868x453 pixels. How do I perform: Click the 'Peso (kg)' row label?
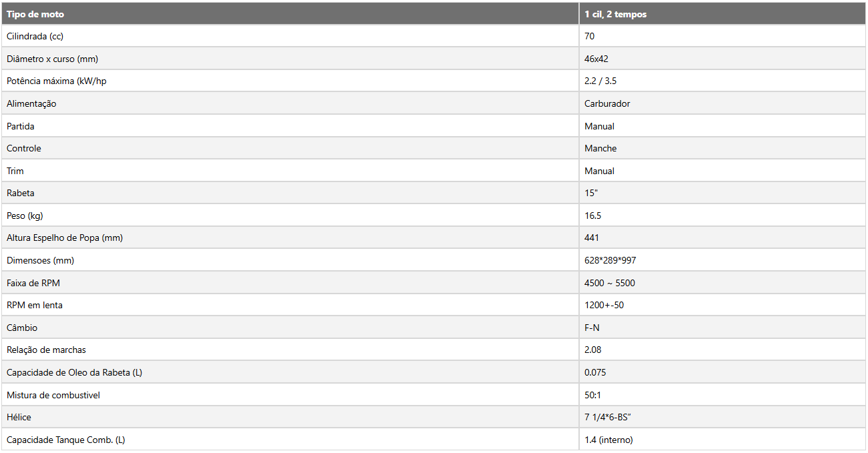click(25, 215)
